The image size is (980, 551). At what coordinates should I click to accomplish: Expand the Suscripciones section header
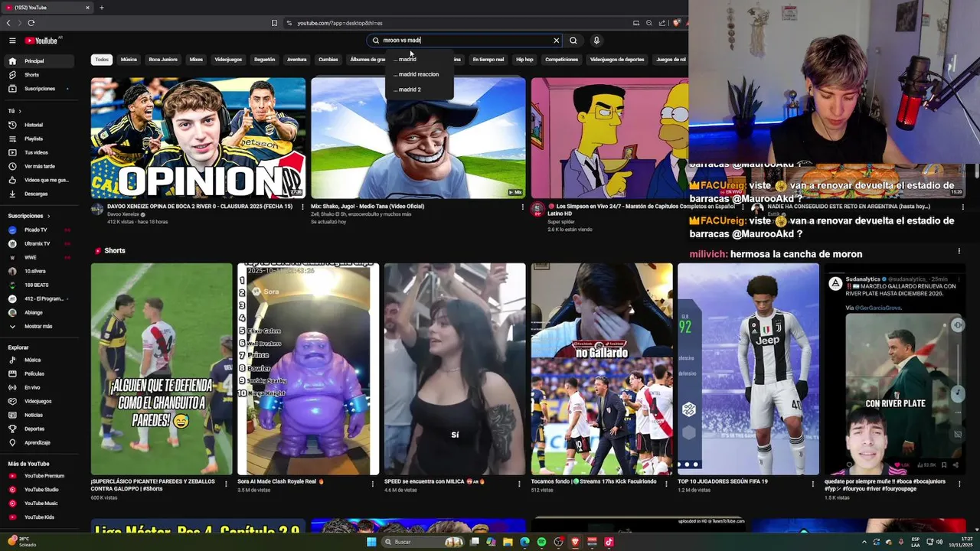[x=29, y=216]
